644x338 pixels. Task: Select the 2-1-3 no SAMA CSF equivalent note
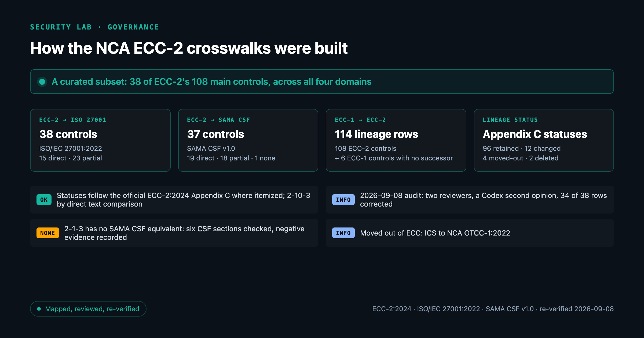pyautogui.click(x=174, y=233)
